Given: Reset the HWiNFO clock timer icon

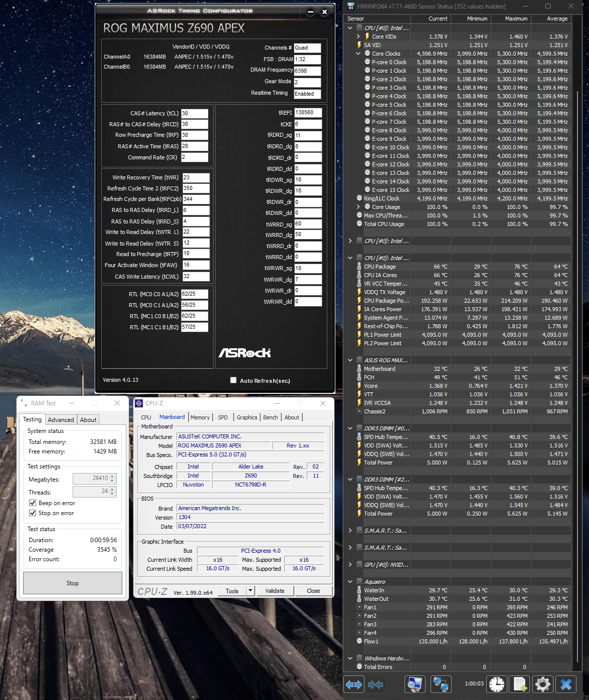Looking at the screenshot, I should (x=497, y=684).
